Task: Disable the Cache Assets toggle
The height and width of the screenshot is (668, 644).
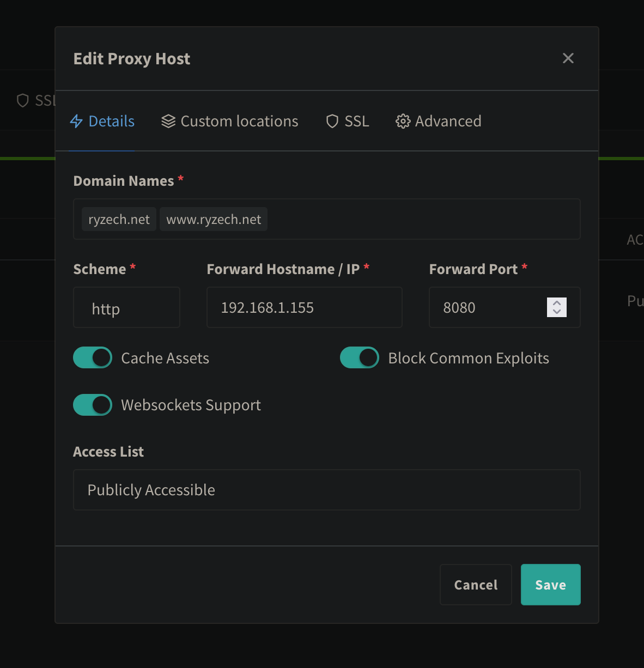Action: click(93, 358)
